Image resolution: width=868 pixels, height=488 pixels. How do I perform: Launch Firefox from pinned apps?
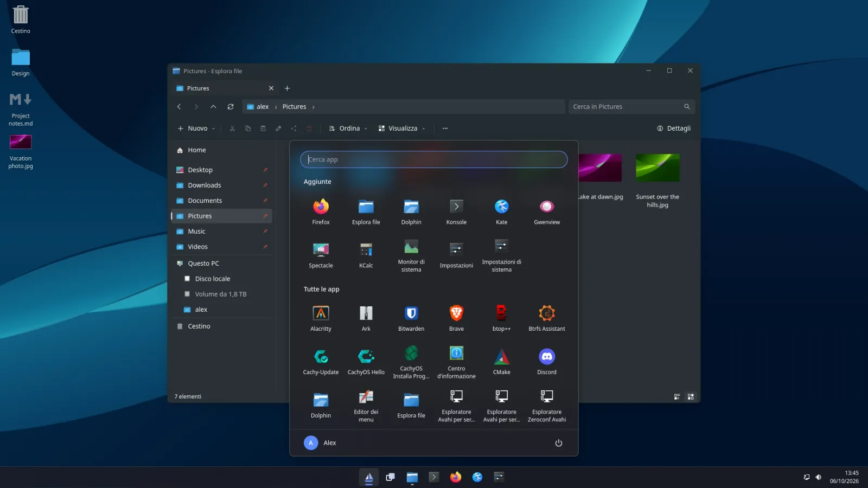coord(321,211)
